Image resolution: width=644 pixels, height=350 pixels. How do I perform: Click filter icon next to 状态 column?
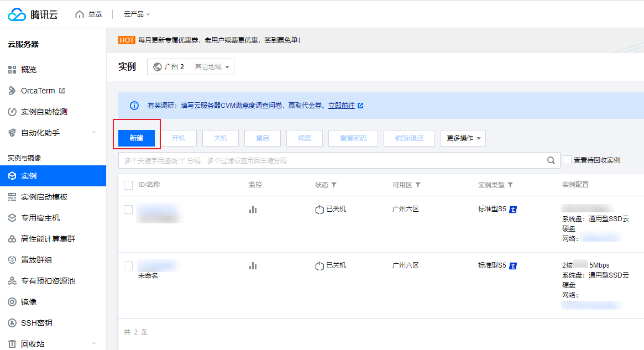tap(334, 185)
